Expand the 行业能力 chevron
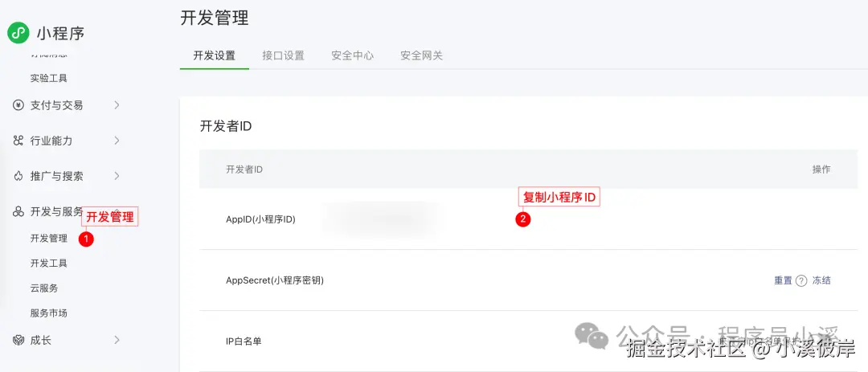 coord(117,141)
